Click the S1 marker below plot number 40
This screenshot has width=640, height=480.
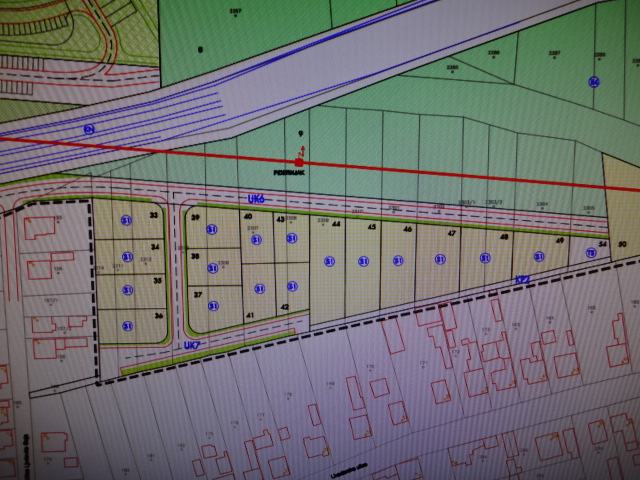click(x=256, y=240)
